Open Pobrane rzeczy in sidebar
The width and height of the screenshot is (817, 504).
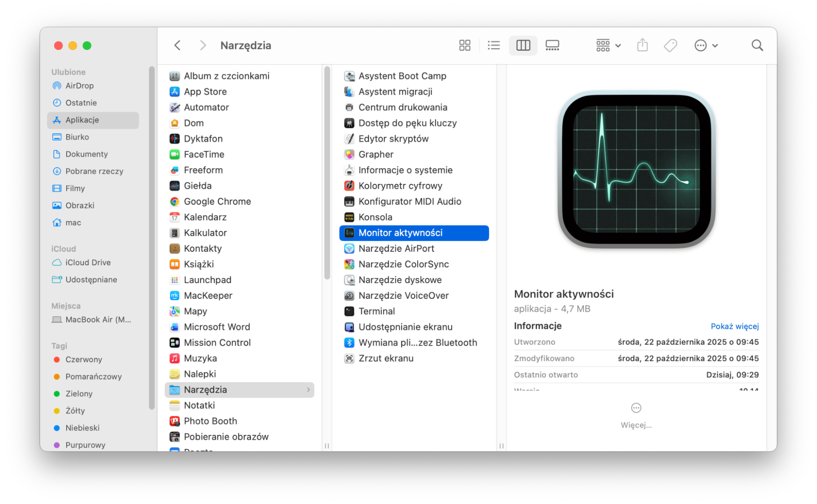point(93,171)
